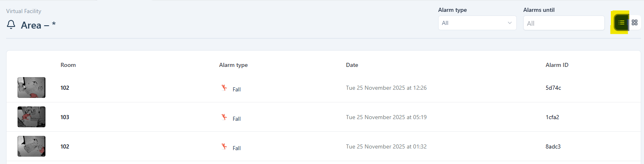Click the alarm bell icon beside Area
Viewport: 644px width, 164px height.
point(11,25)
